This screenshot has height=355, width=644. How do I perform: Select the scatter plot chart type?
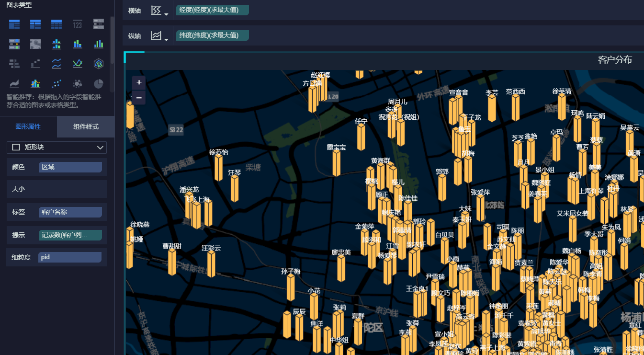(x=56, y=84)
